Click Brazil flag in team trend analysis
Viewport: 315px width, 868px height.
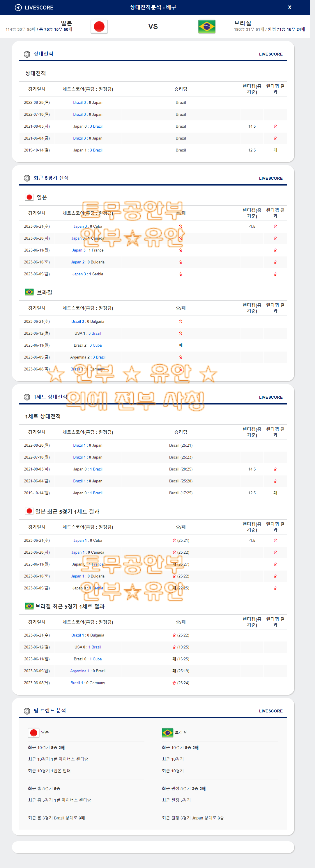click(167, 732)
